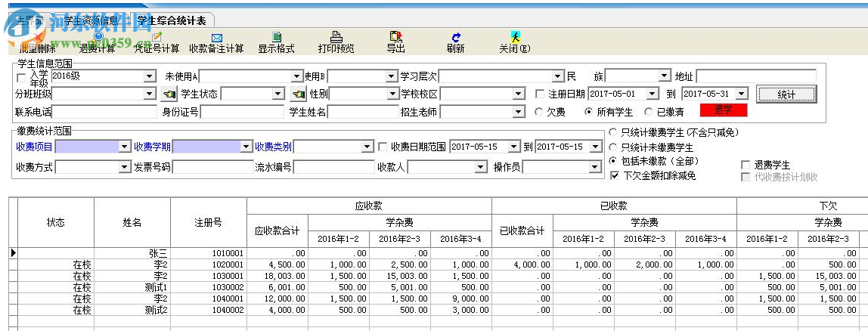Open the 收费学期 dropdown
Image resolution: width=868 pixels, height=331 pixels.
point(246,147)
